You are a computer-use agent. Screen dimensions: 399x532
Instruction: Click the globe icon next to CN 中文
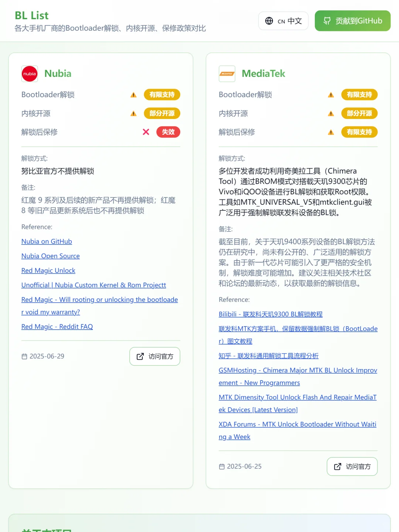coord(269,21)
